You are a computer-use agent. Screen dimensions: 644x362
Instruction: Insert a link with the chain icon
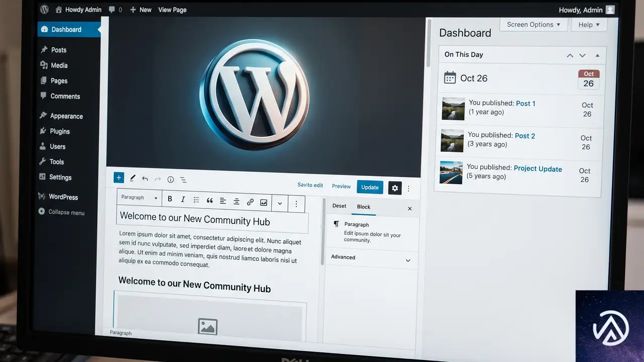coord(250,202)
